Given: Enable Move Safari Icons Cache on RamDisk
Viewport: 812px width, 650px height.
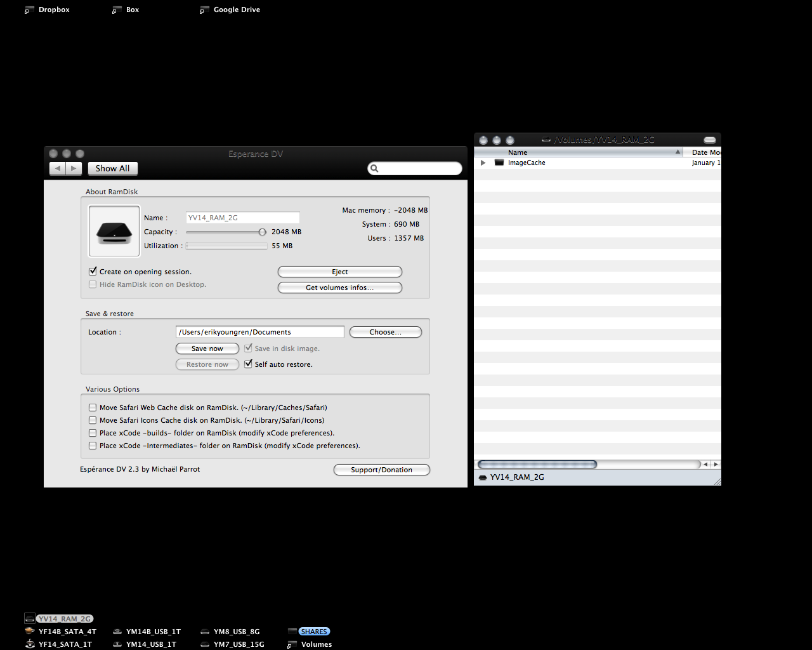Looking at the screenshot, I should tap(93, 420).
